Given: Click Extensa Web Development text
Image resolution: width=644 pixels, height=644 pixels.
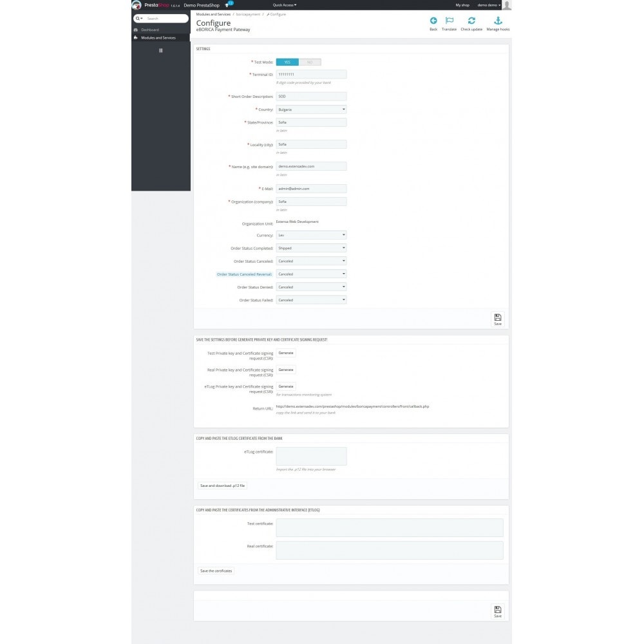Looking at the screenshot, I should 297,222.
